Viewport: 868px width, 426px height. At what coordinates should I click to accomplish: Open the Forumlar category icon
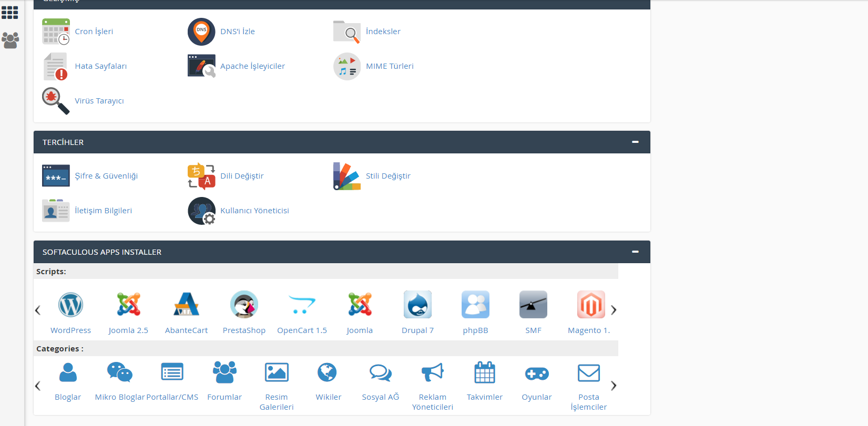coord(224,372)
